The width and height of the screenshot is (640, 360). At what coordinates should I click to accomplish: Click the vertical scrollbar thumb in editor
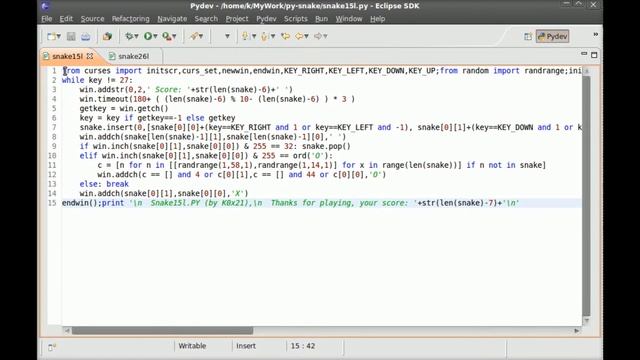tap(587, 196)
